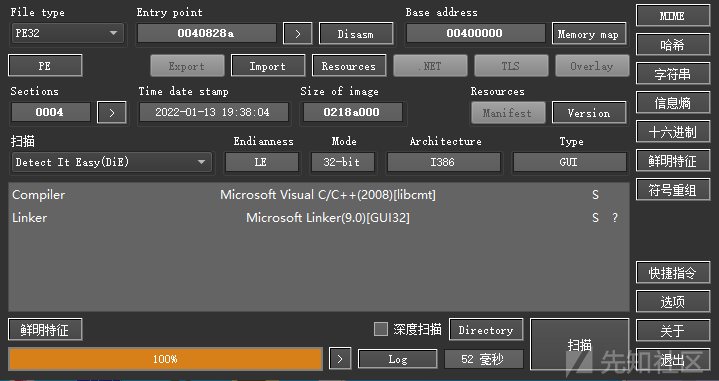Click the Time date stamp field
719x381 pixels.
214,112
